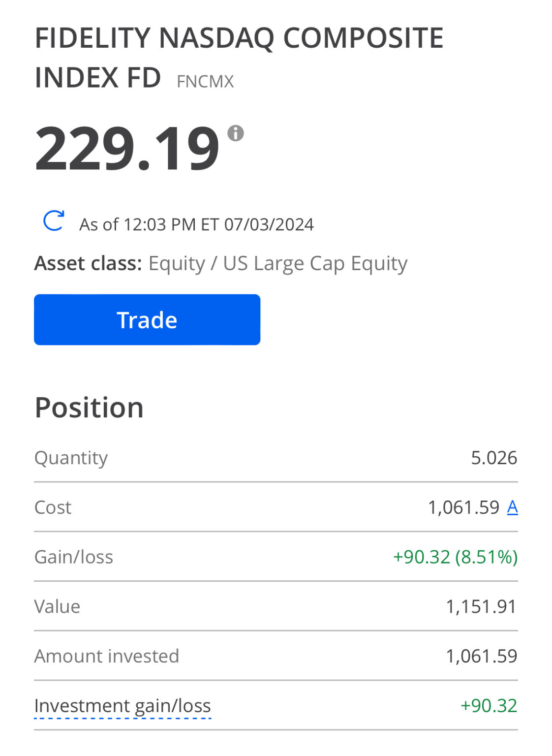552x756 pixels.
Task: Click the Position section heading
Action: click(89, 408)
